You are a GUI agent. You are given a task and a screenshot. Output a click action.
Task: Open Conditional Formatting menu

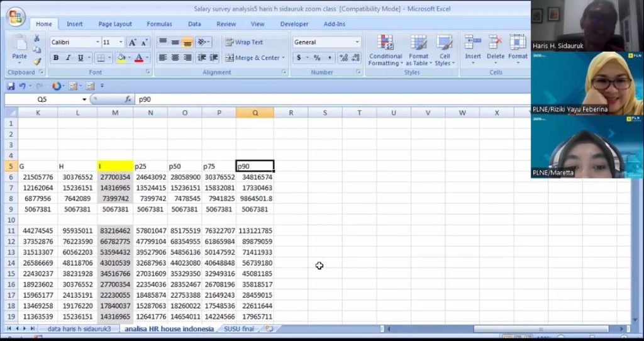(x=385, y=50)
